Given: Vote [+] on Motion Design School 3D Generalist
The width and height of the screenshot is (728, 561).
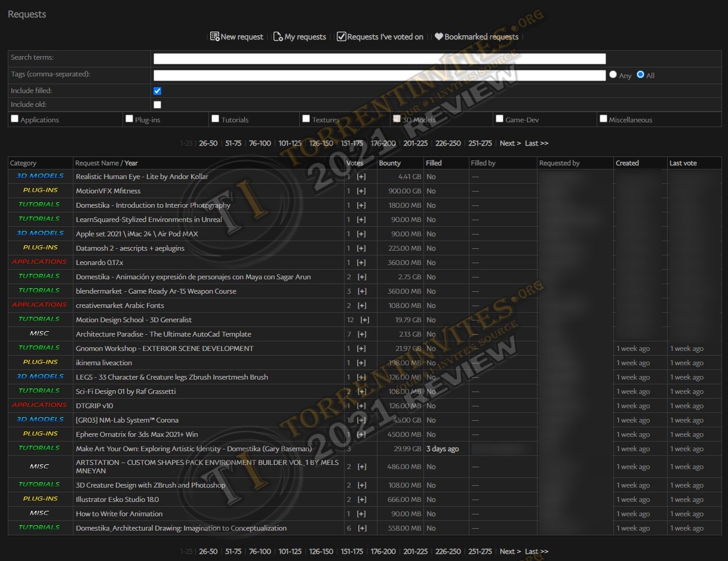Looking at the screenshot, I should (365, 320).
